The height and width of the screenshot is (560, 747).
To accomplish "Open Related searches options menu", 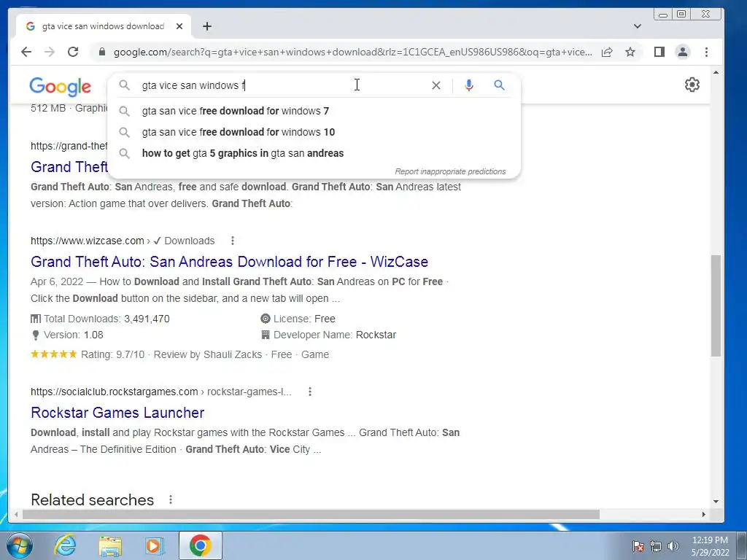I will pos(171,499).
